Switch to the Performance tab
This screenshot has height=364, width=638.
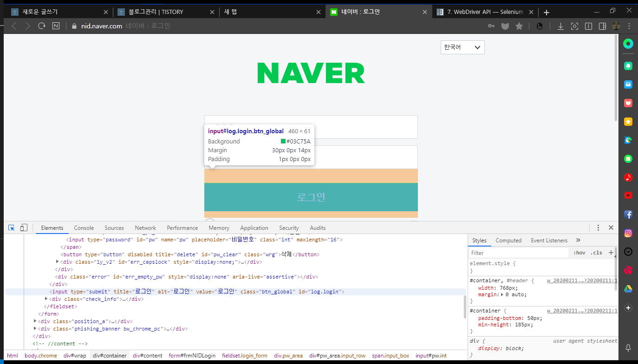tap(182, 228)
